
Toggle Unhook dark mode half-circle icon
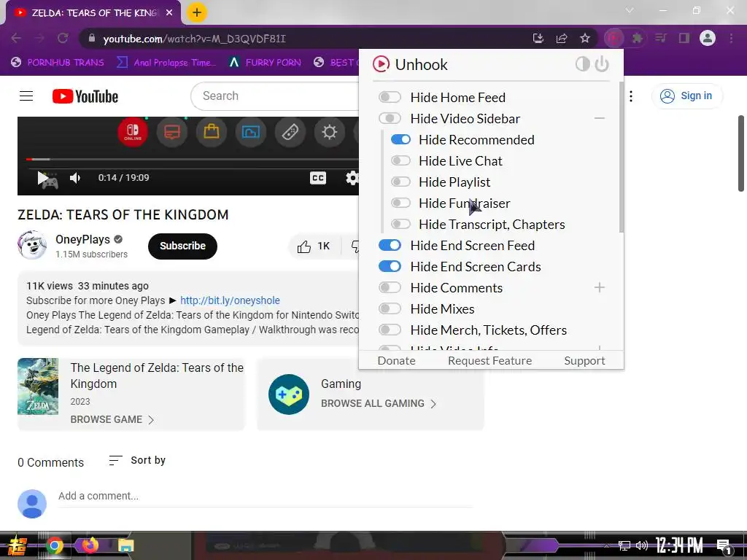coord(582,64)
